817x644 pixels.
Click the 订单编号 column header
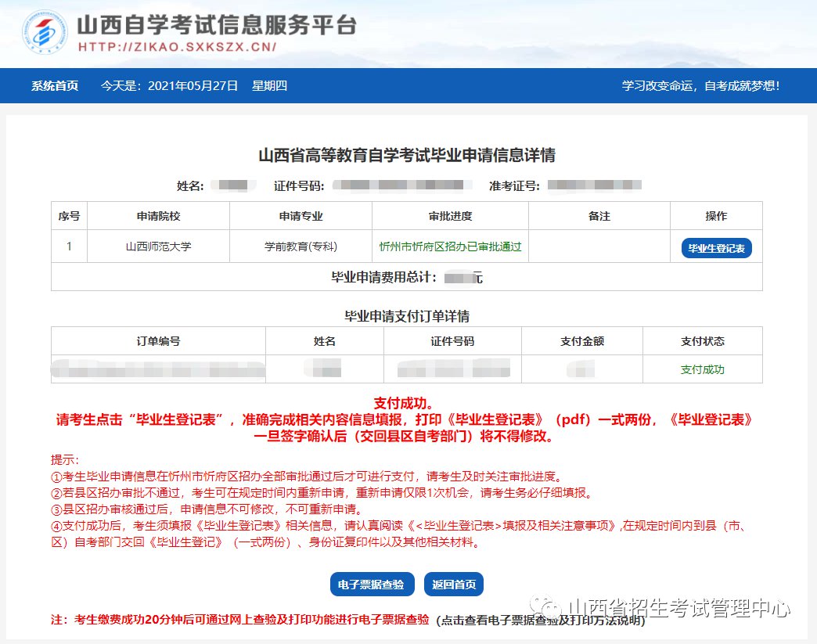(158, 341)
